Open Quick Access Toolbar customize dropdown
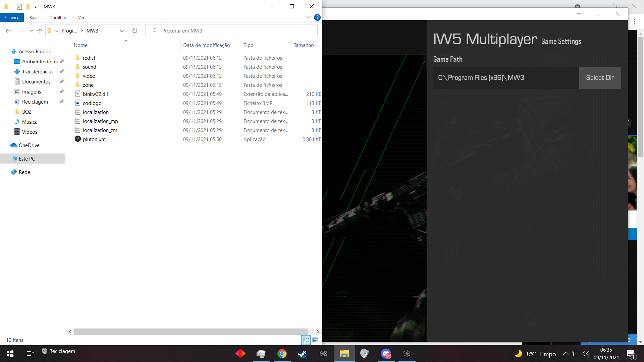Screen dimensions: 644x362 pyautogui.click(x=35, y=6)
